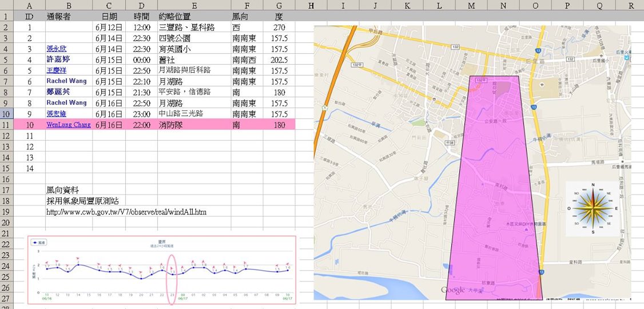Select the ID cell containing 11

pyautogui.click(x=30, y=136)
